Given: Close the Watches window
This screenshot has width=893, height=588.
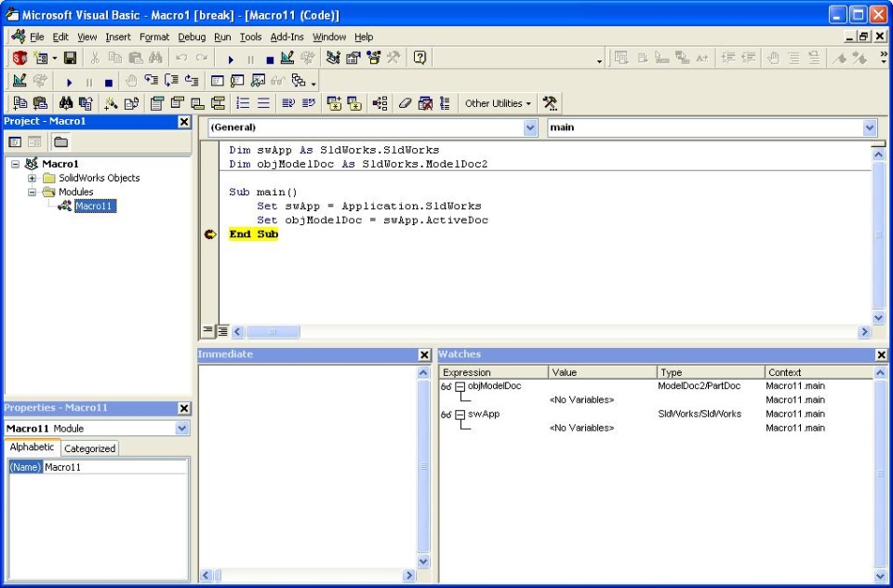Looking at the screenshot, I should [x=881, y=355].
